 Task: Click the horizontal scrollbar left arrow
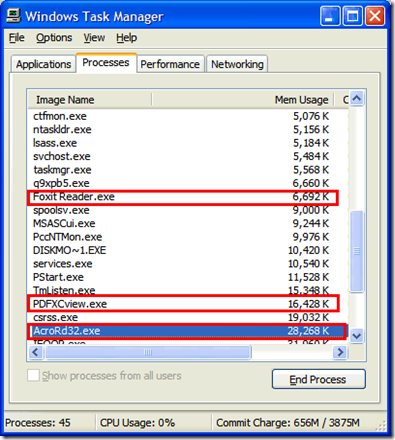pyautogui.click(x=36, y=352)
